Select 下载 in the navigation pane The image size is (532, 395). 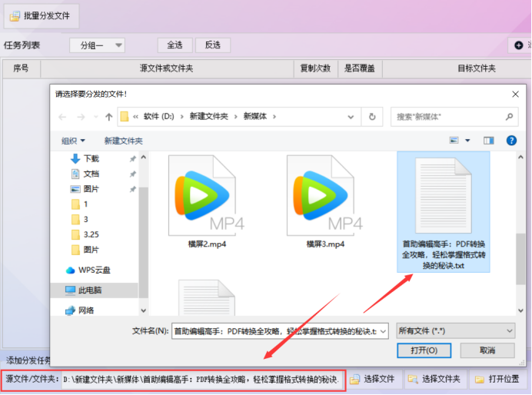91,158
